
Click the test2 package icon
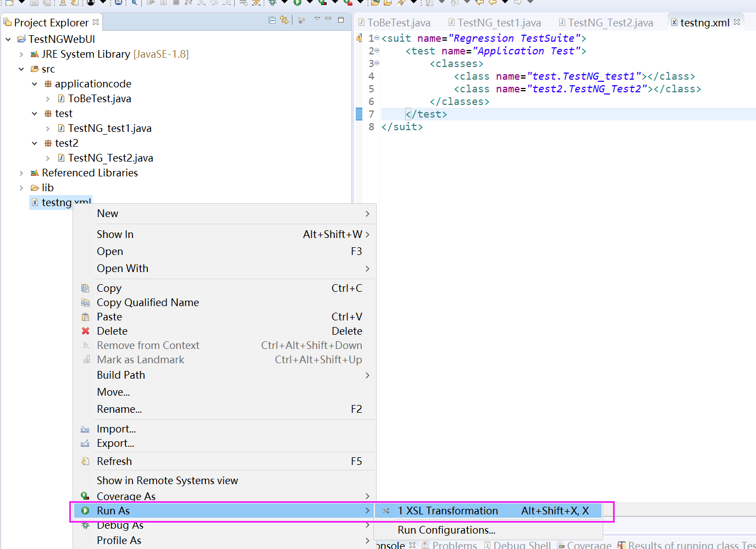[x=48, y=143]
